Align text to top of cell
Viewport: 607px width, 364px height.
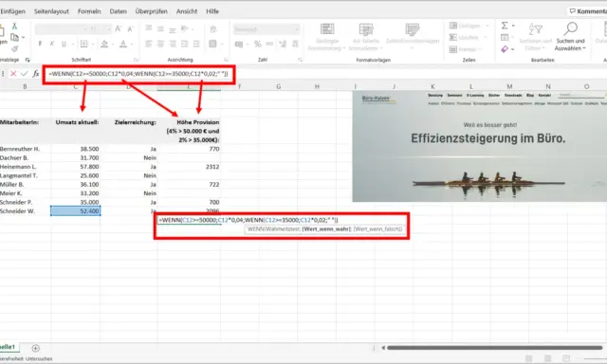pos(148,28)
